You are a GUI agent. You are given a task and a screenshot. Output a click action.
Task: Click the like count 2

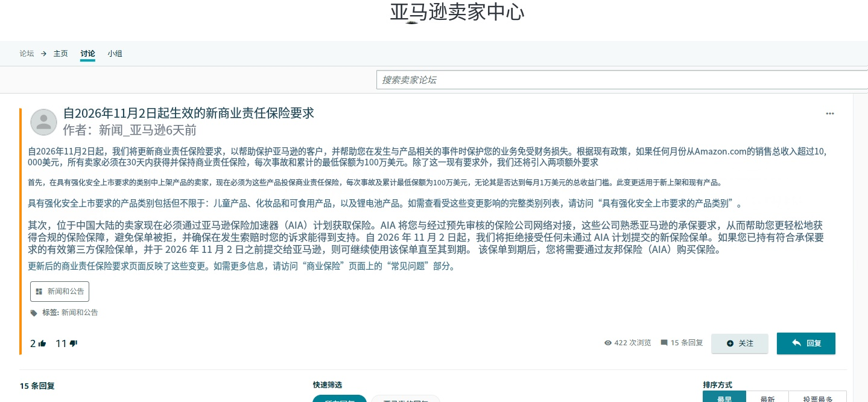(33, 344)
